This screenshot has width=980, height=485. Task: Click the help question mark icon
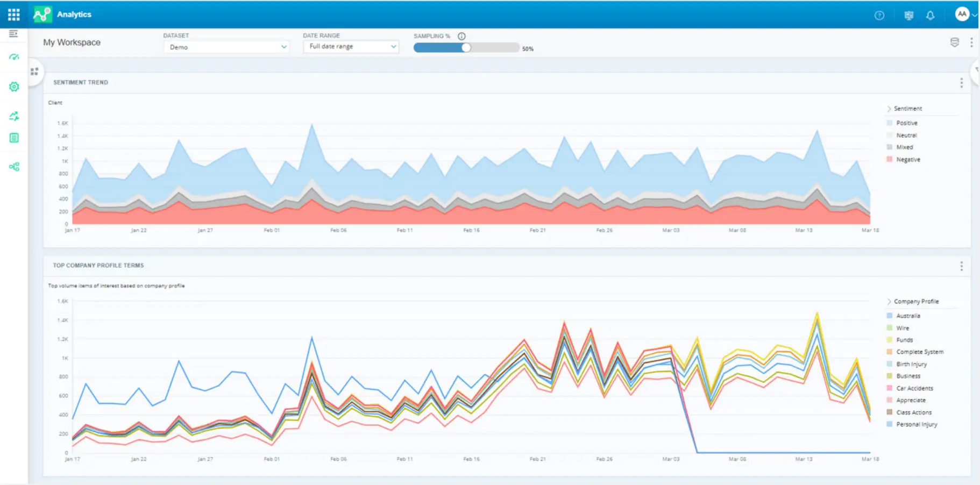coord(880,15)
